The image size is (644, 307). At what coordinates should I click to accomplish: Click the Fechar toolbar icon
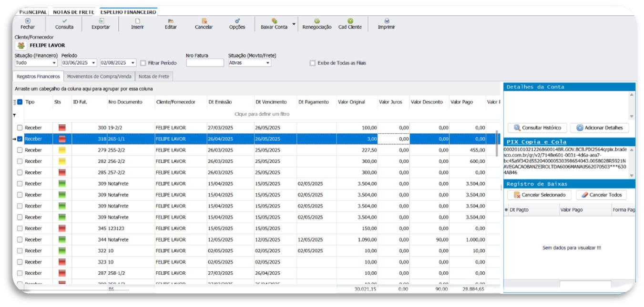[x=28, y=21]
